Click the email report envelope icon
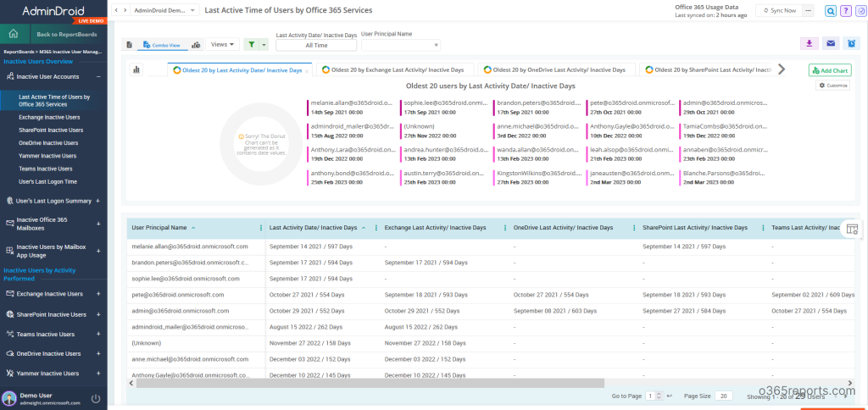The image size is (868, 410). [x=831, y=44]
